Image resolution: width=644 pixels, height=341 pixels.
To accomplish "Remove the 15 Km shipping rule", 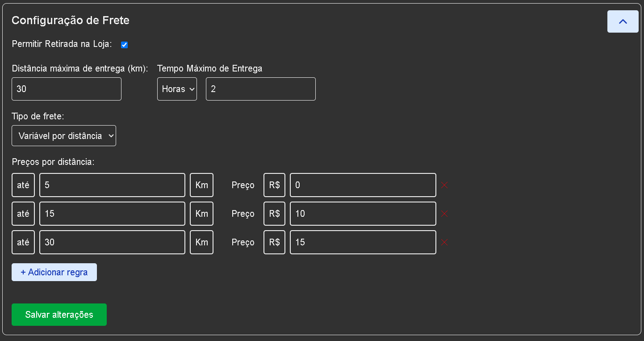I will coord(444,214).
